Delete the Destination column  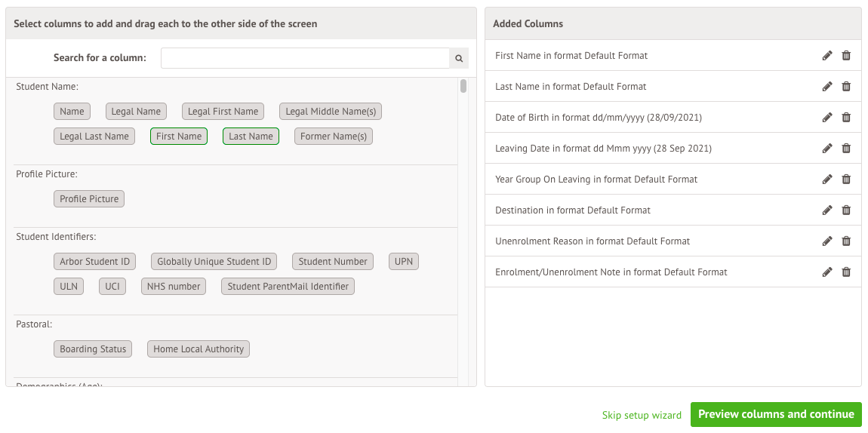click(846, 210)
